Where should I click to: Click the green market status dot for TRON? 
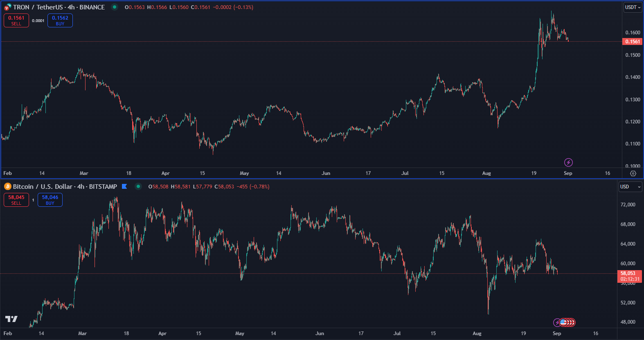115,7
